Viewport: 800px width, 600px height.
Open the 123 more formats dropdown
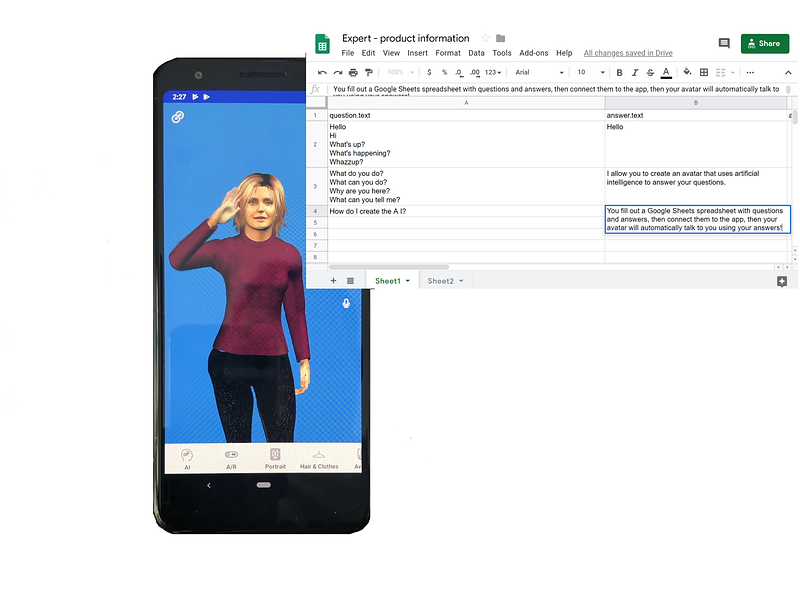(x=493, y=72)
